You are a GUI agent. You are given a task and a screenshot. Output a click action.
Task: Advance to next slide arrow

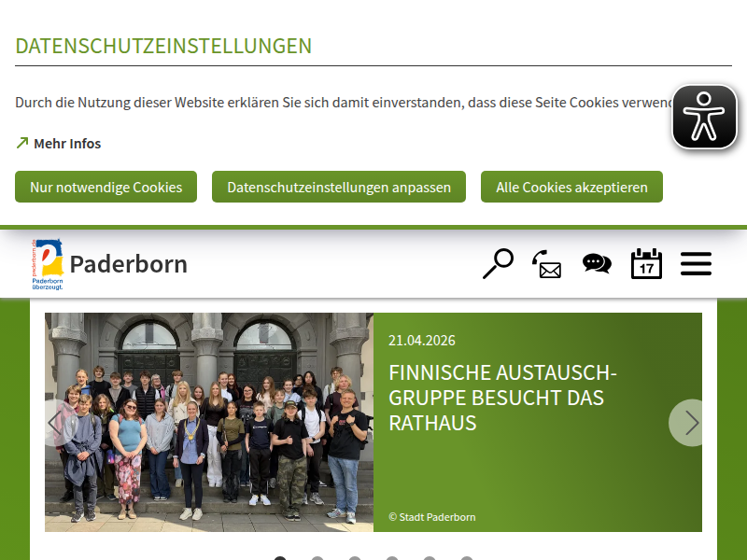click(x=690, y=423)
